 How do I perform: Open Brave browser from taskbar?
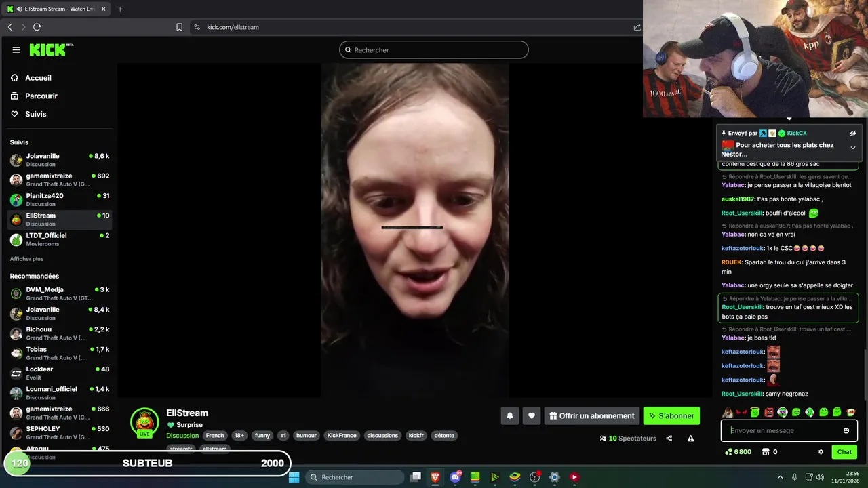pyautogui.click(x=435, y=477)
